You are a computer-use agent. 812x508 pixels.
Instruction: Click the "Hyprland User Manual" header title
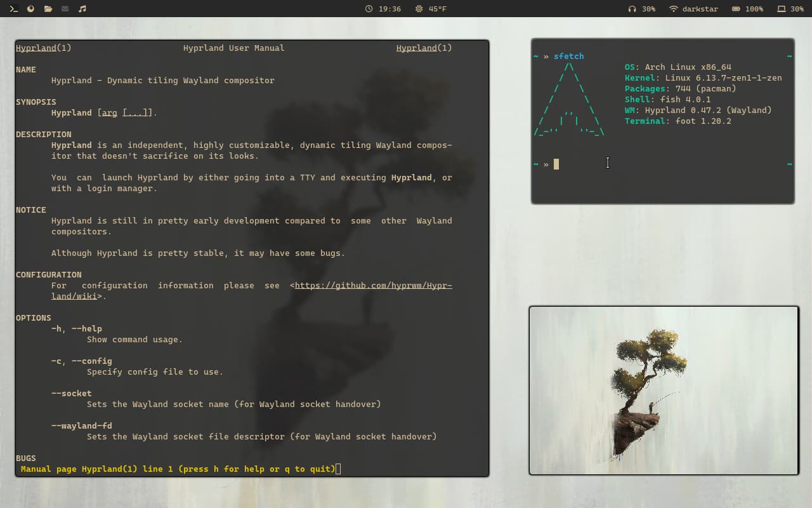234,48
